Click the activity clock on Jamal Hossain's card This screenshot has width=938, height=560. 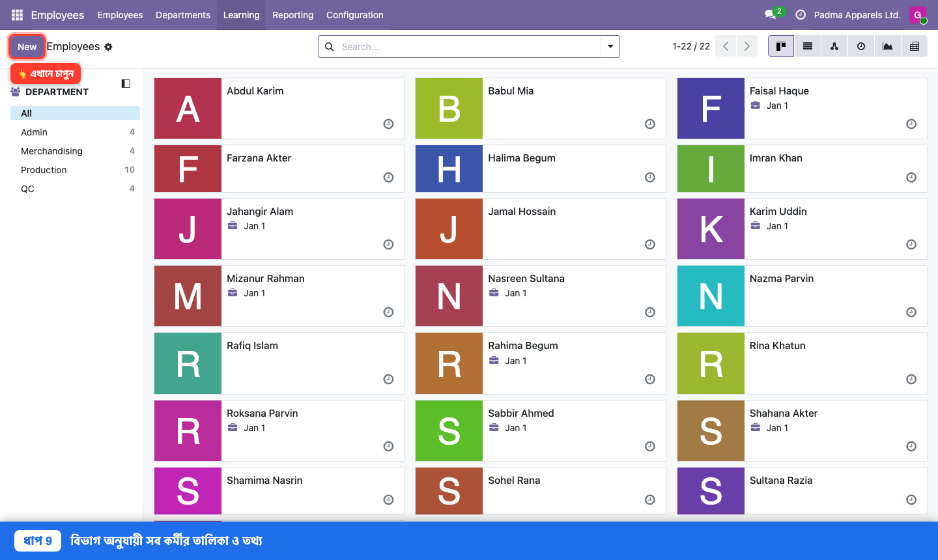(x=650, y=244)
